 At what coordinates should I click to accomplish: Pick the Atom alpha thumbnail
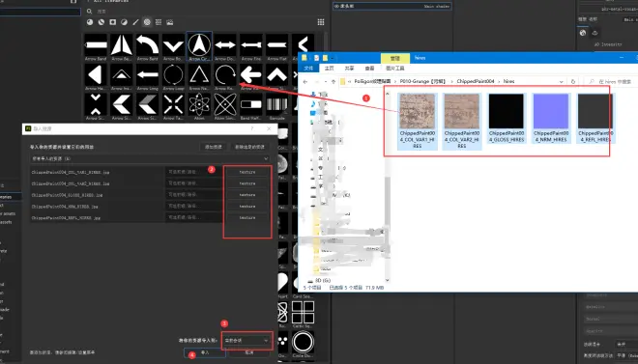(199, 106)
